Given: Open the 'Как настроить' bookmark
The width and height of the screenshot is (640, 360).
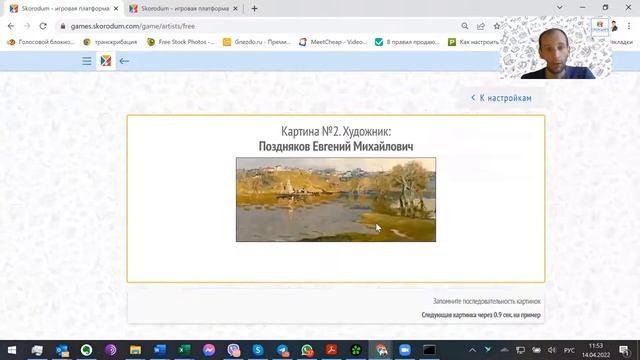Looking at the screenshot, I should click(x=473, y=42).
